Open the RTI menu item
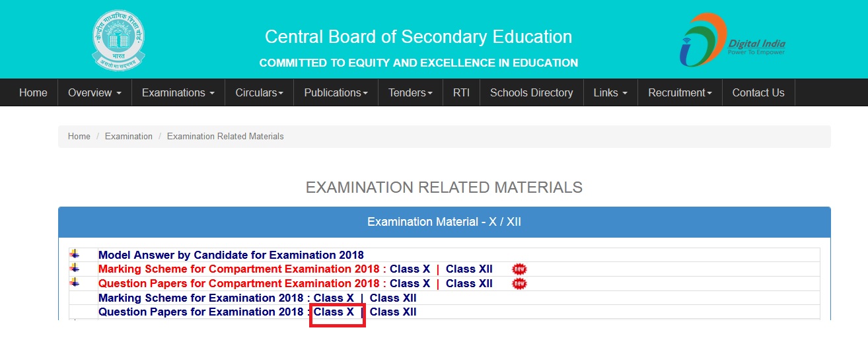Viewport: 868px width, 338px height. (x=461, y=92)
